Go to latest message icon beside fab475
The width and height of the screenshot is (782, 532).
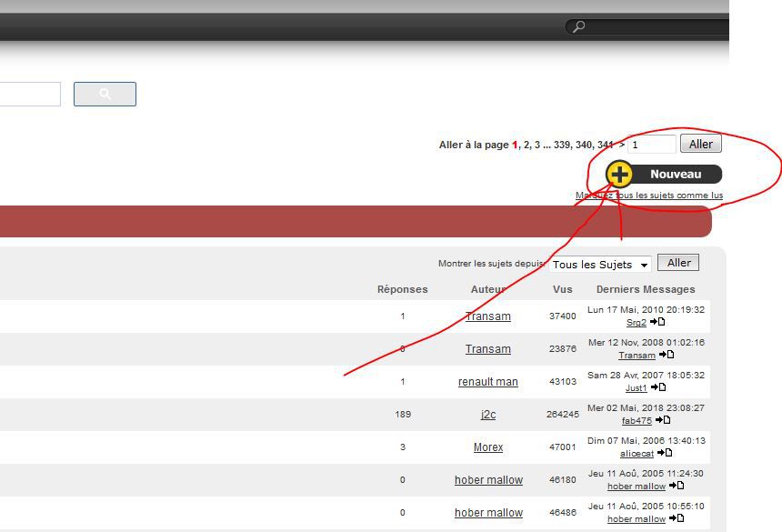(663, 420)
